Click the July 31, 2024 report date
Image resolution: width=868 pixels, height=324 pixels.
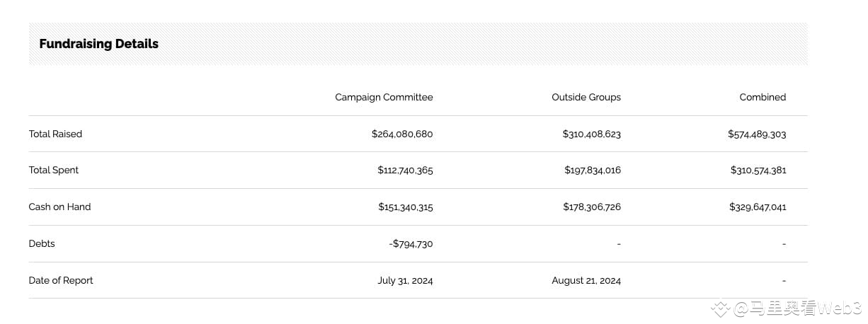click(405, 280)
